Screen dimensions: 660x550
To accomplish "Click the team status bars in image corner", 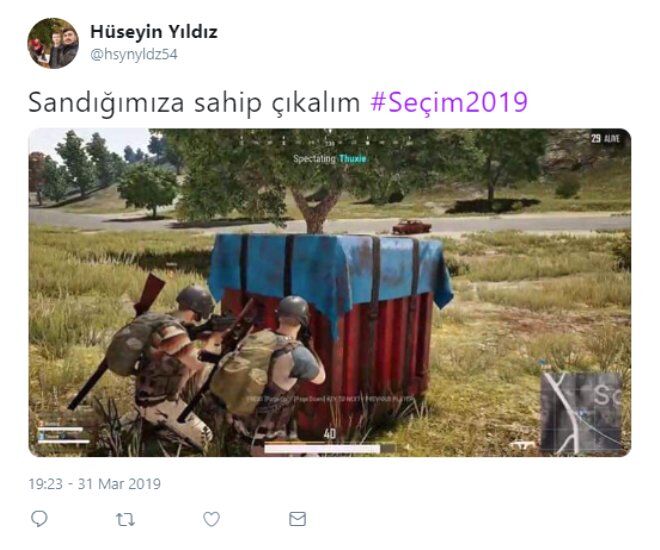I will click(x=63, y=432).
